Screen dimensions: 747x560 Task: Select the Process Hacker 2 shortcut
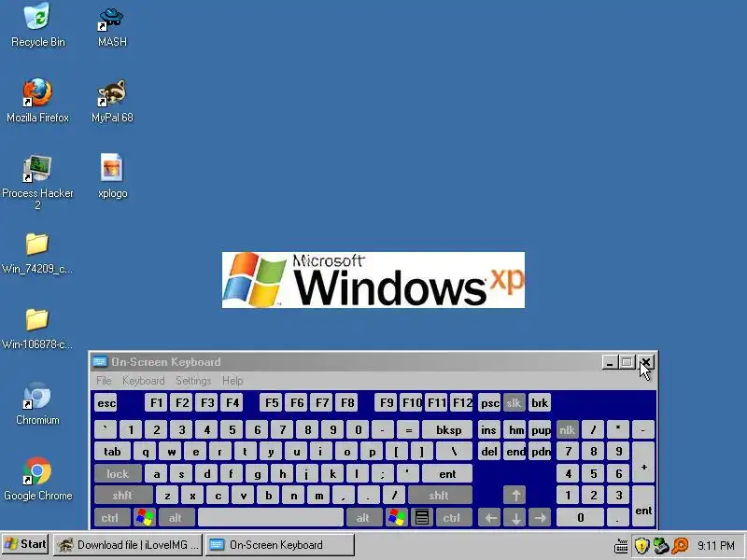click(37, 182)
